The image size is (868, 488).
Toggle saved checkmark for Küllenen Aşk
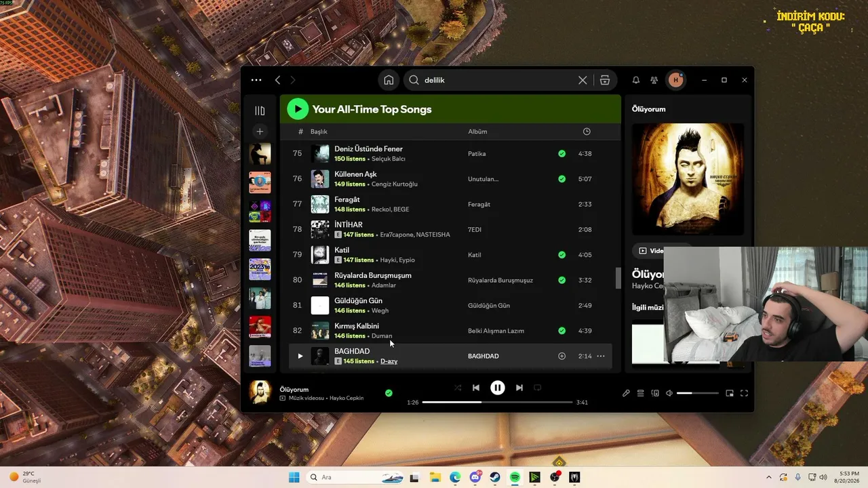tap(561, 179)
